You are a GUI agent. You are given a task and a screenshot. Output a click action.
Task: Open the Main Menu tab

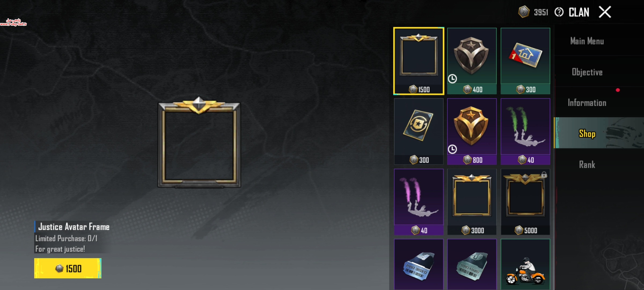tap(587, 41)
